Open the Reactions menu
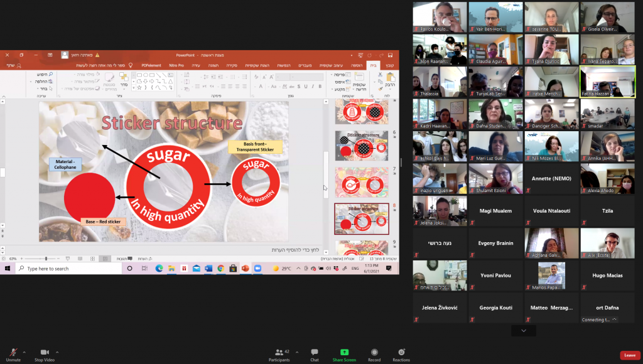Screen dimensions: 643x364 coord(401,355)
